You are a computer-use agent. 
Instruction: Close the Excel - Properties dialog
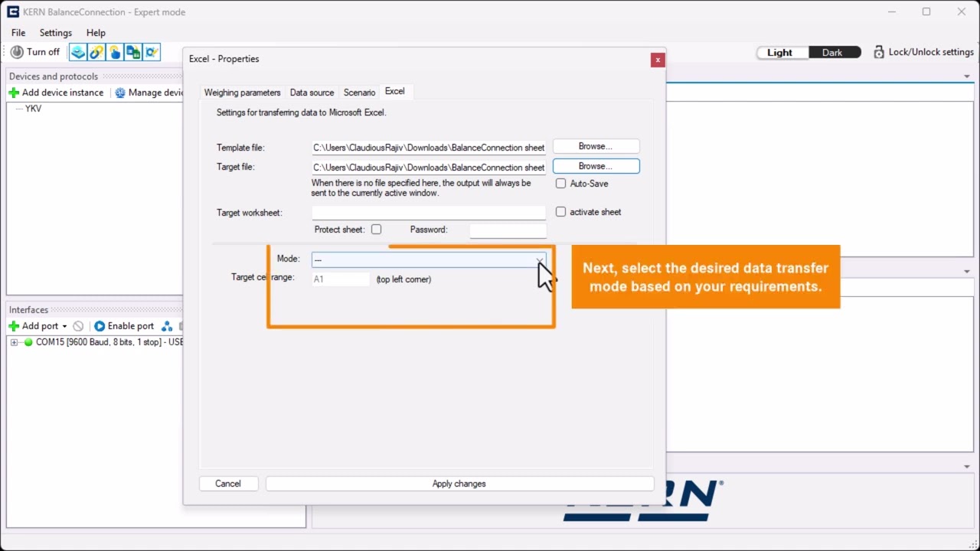658,60
